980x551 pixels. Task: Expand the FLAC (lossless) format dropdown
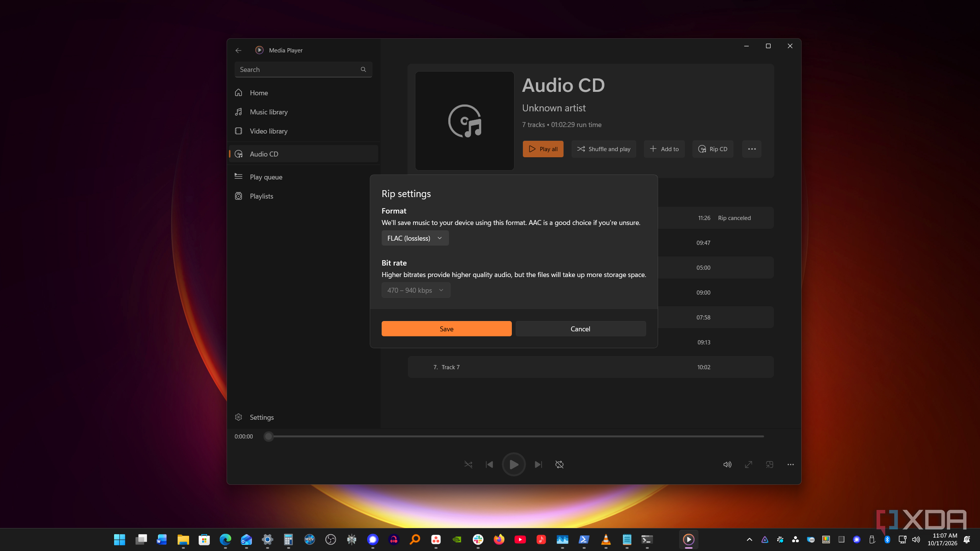[415, 238]
